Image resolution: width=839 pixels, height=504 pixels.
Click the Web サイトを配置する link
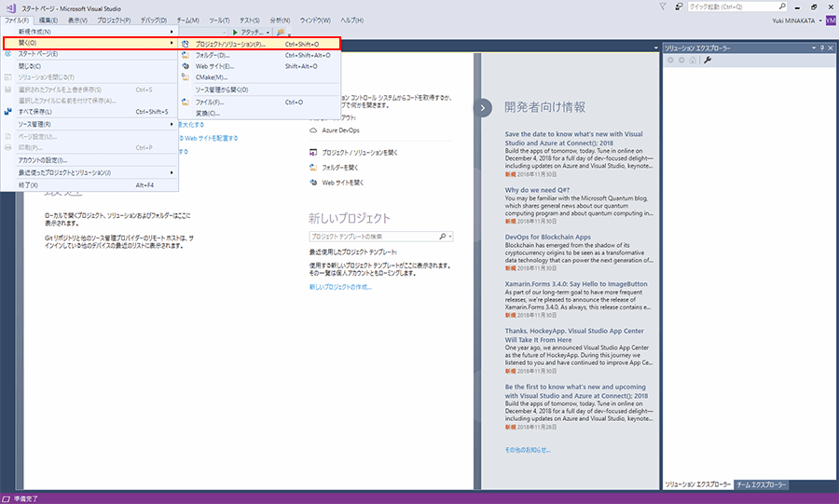(x=212, y=138)
